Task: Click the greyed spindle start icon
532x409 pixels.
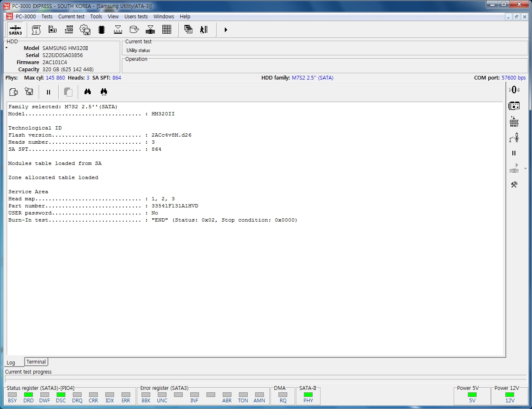Action: (514, 169)
